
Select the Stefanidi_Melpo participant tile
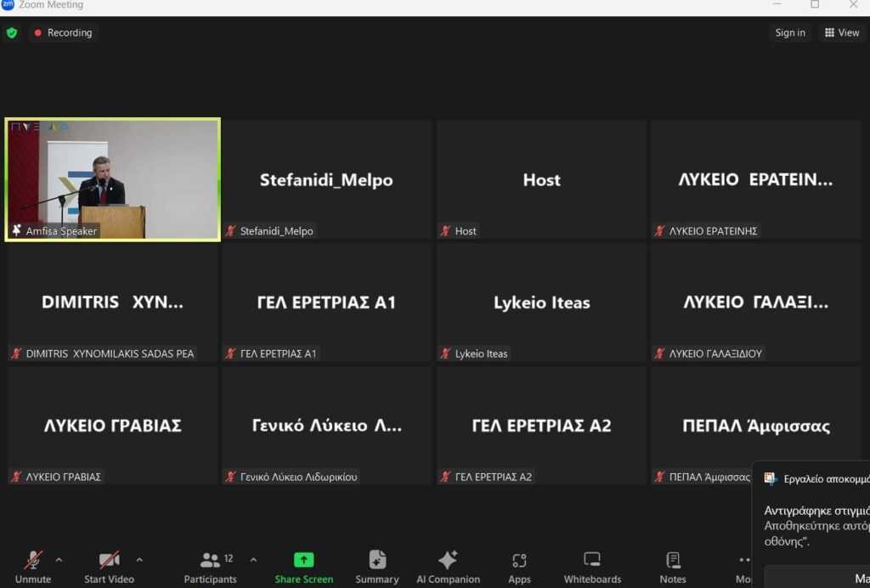click(x=326, y=180)
